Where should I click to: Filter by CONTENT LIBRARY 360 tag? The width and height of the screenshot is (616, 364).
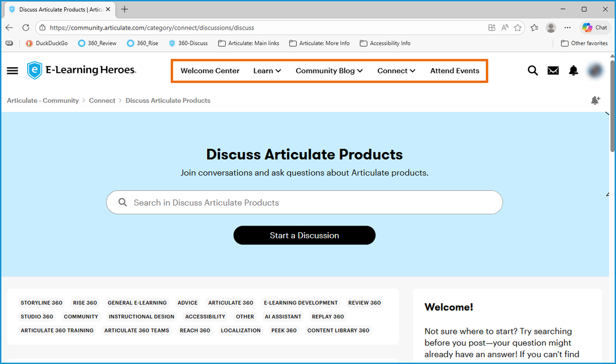339,330
